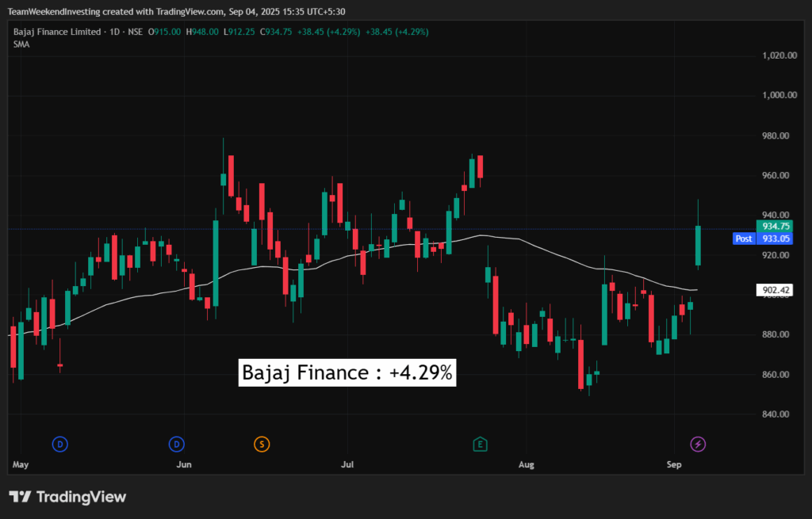The height and width of the screenshot is (519, 812).
Task: Click the 934.75 current price label
Action: 776,226
